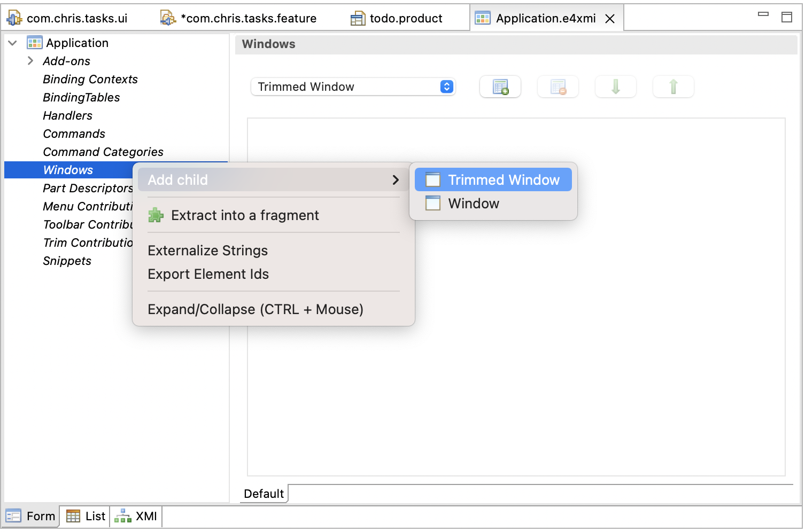The height and width of the screenshot is (532, 805).
Task: Select Command Categories in the tree
Action: coord(103,152)
